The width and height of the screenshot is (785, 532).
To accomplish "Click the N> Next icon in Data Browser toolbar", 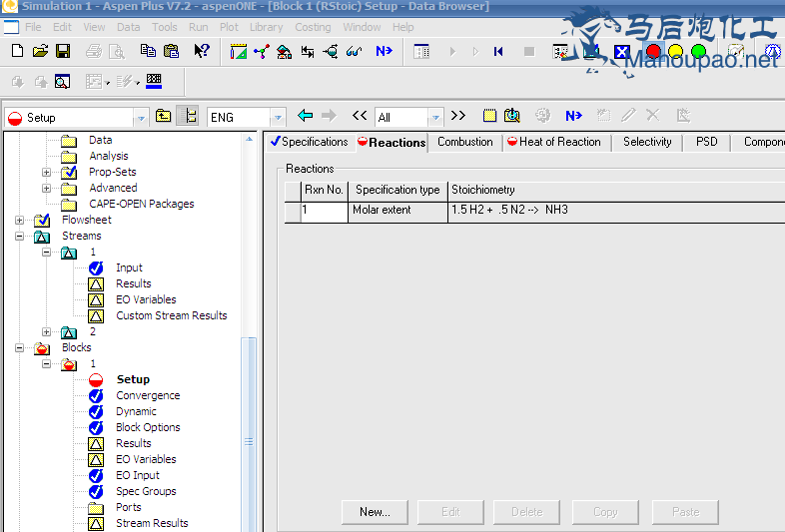I will click(x=573, y=116).
